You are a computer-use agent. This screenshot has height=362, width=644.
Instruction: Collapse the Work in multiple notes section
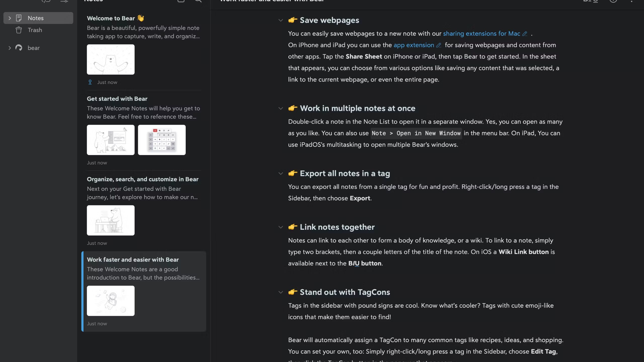(x=281, y=109)
